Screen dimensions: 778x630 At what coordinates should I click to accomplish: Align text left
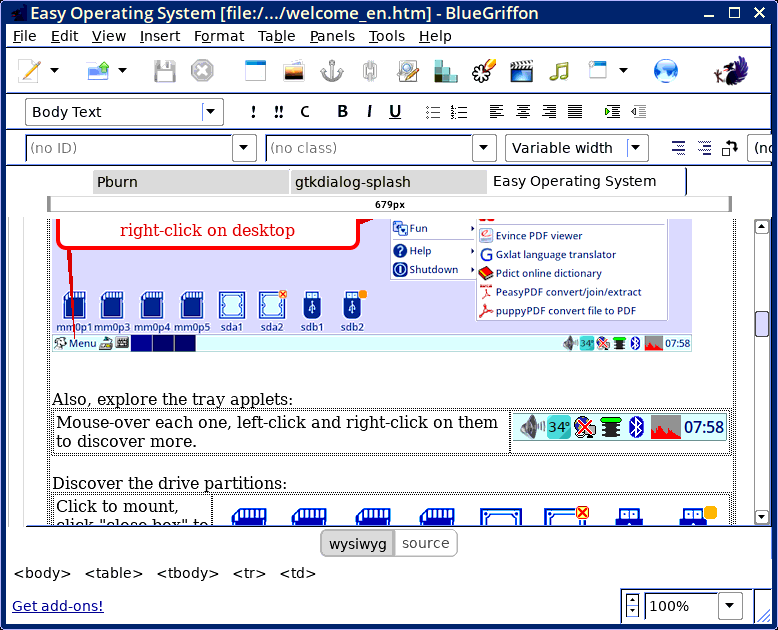pos(497,112)
